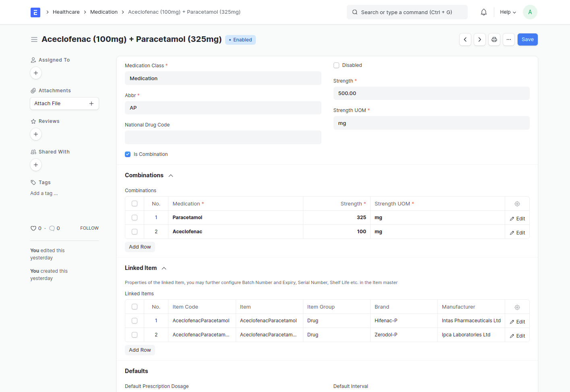Image resolution: width=570 pixels, height=392 pixels.
Task: Select the Paracetamol row checkbox
Action: tap(135, 218)
